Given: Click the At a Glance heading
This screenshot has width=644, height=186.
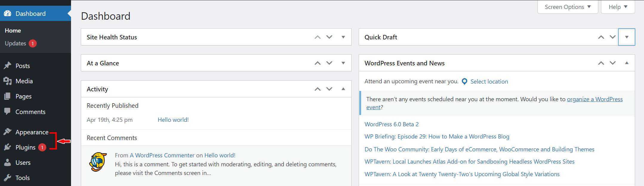Looking at the screenshot, I should 103,63.
